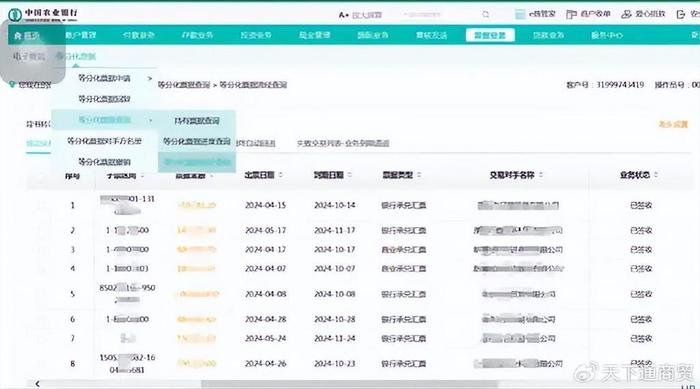Click the orange link above the table's right edge
This screenshot has height=389, width=700.
673,124
